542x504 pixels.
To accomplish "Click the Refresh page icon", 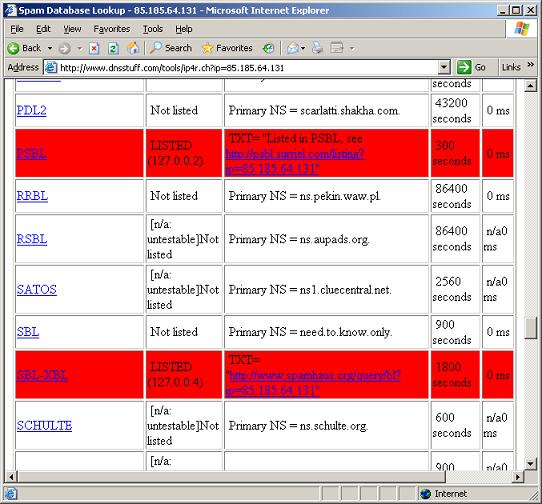I will [113, 48].
